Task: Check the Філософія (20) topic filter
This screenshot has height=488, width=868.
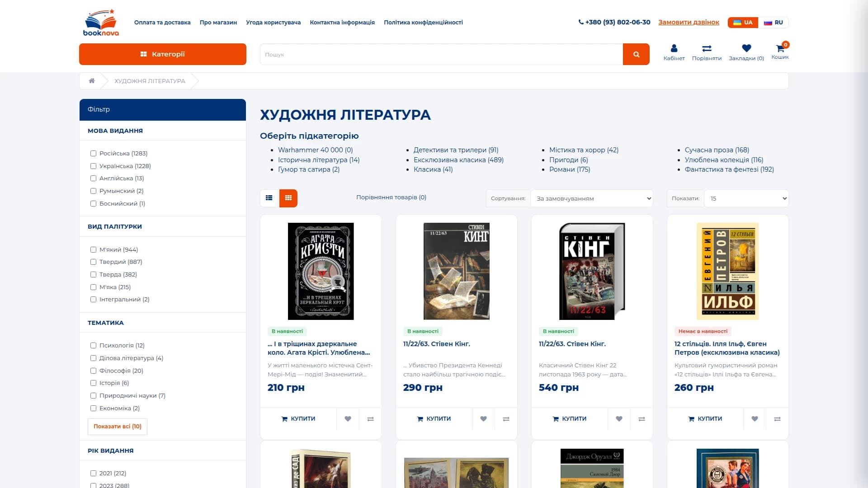Action: [x=93, y=371]
